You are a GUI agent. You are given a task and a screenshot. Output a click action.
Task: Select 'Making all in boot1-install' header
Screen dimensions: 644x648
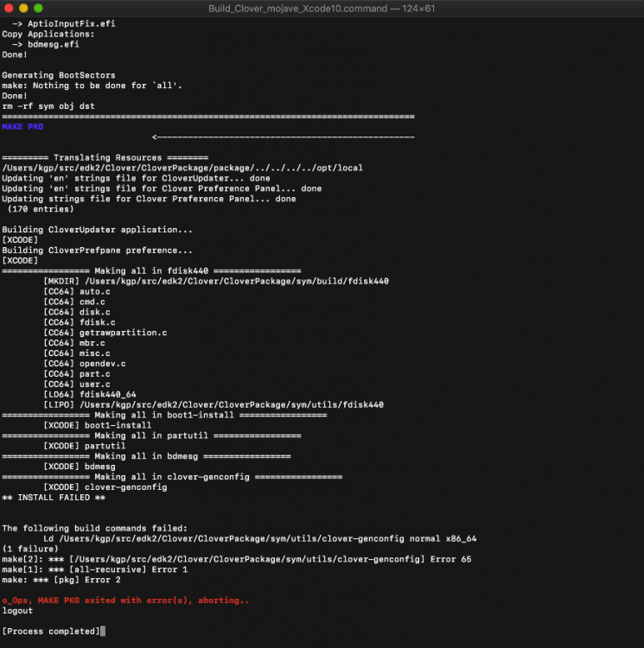point(164,416)
